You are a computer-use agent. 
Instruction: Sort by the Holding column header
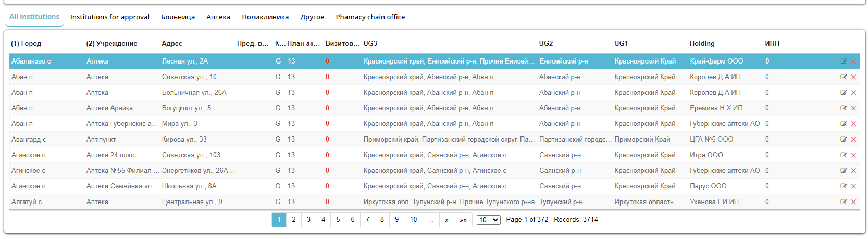tap(702, 44)
